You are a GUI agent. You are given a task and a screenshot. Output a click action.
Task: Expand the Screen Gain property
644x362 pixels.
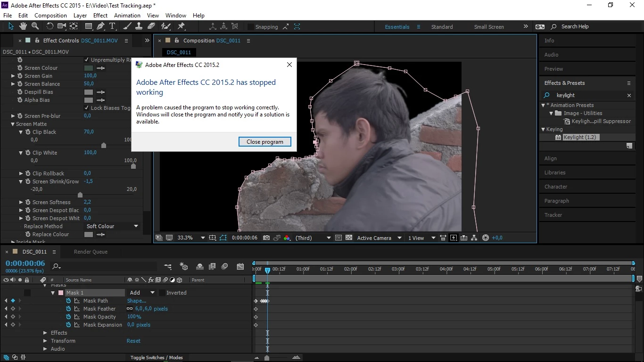pyautogui.click(x=13, y=76)
